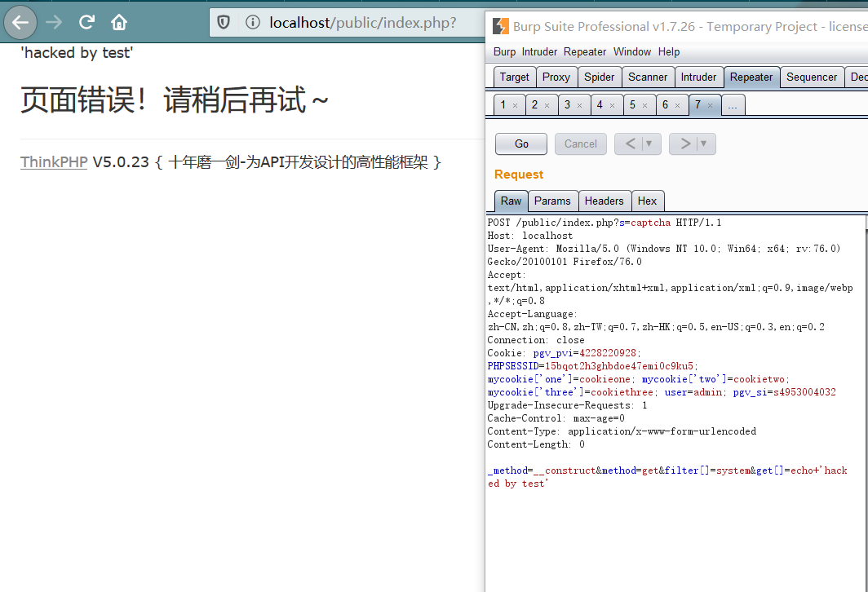Image resolution: width=868 pixels, height=592 pixels.
Task: Switch to the Proxy tab
Action: pyautogui.click(x=556, y=77)
